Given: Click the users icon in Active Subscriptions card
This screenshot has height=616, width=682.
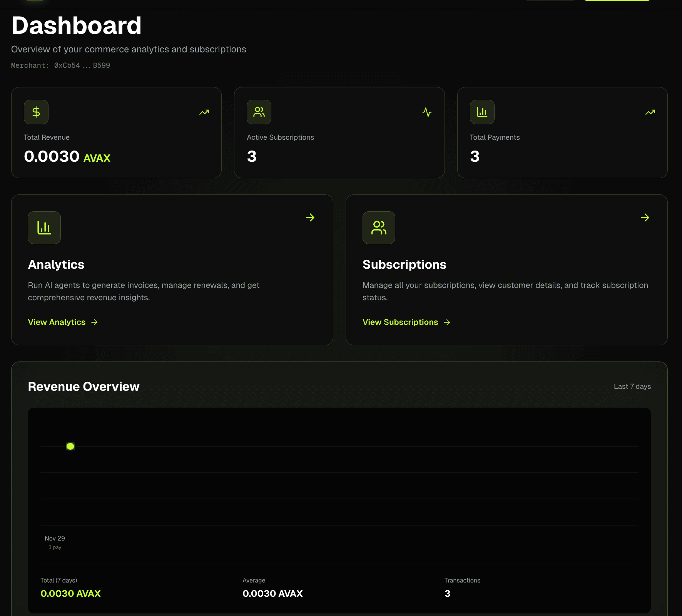Looking at the screenshot, I should pyautogui.click(x=259, y=112).
